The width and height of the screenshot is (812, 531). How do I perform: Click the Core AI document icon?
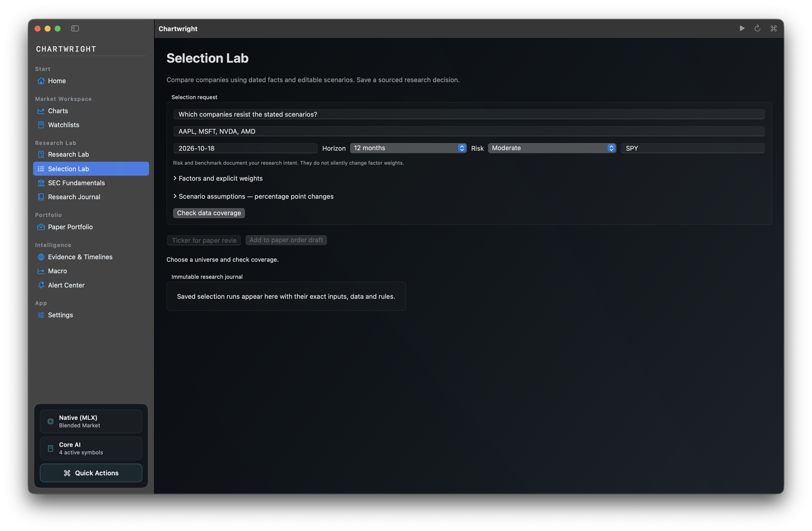coord(51,448)
